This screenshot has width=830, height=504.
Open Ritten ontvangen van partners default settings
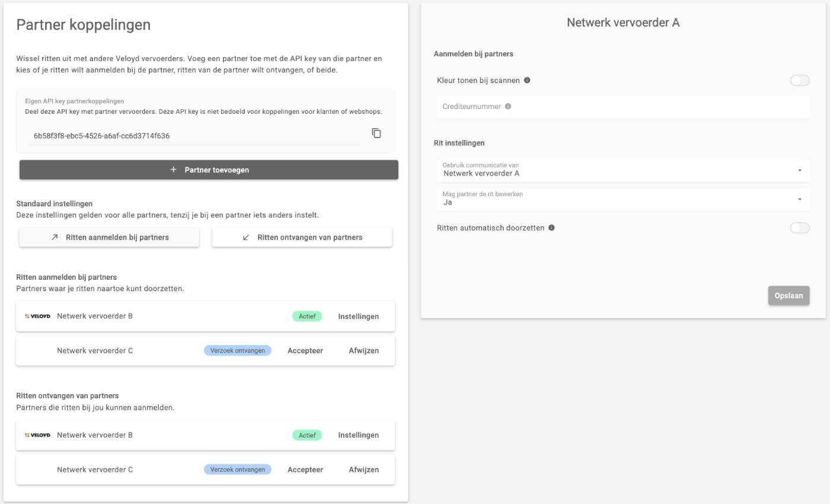[302, 237]
